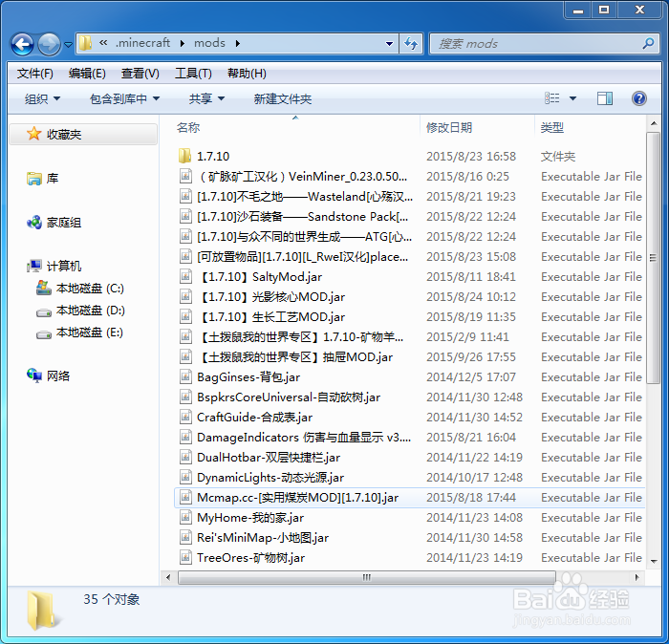The image size is (669, 644).
Task: Click the horizontal scrollbar thumb
Action: pyautogui.click(x=367, y=577)
